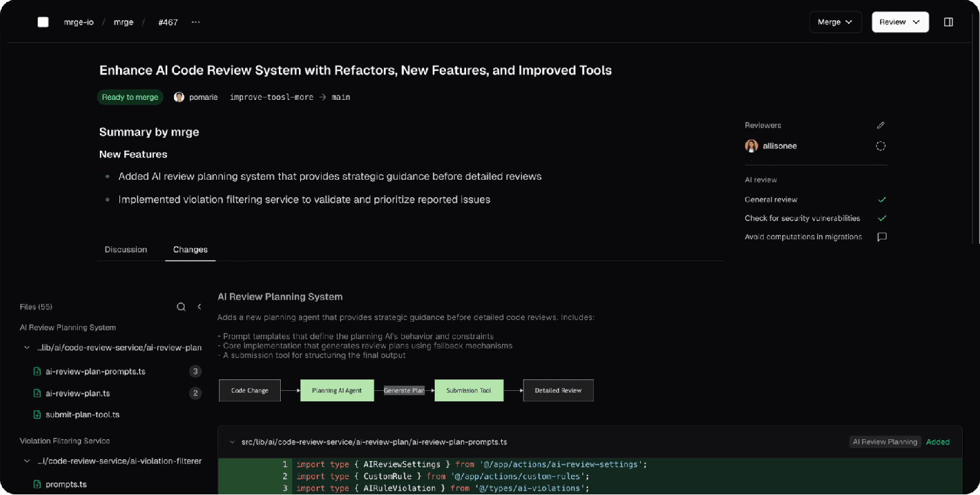The image size is (980, 495).
Task: Collapse the ai-review-plan folder in file tree
Action: click(26, 348)
